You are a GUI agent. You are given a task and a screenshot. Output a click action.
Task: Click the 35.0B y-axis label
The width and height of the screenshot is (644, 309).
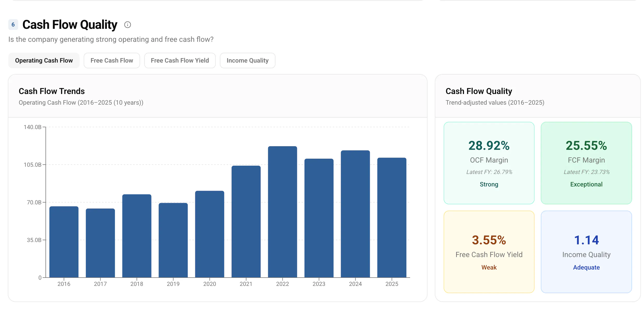click(x=34, y=240)
